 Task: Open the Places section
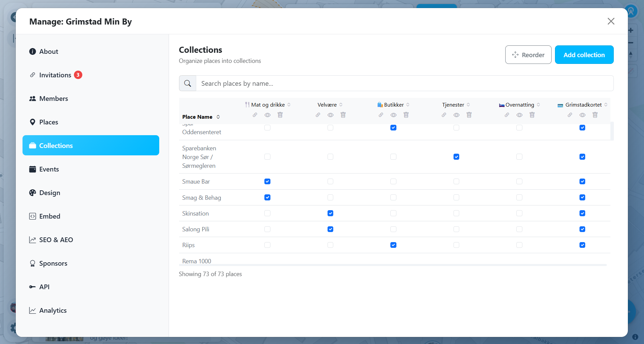pyautogui.click(x=91, y=122)
